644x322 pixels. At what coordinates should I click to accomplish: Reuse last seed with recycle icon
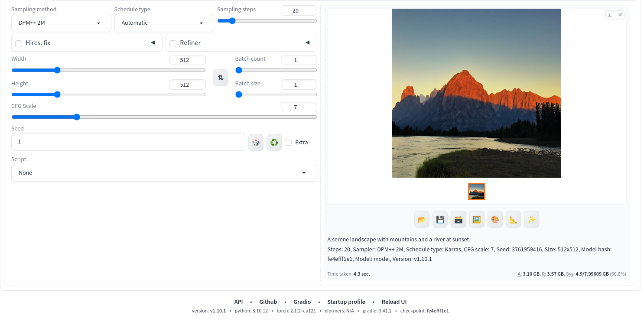click(x=274, y=142)
